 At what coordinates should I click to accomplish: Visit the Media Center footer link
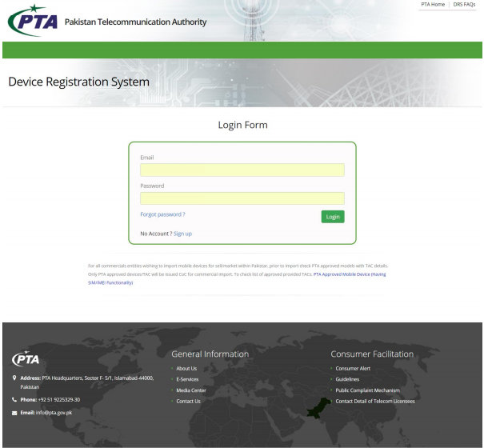[x=191, y=390]
